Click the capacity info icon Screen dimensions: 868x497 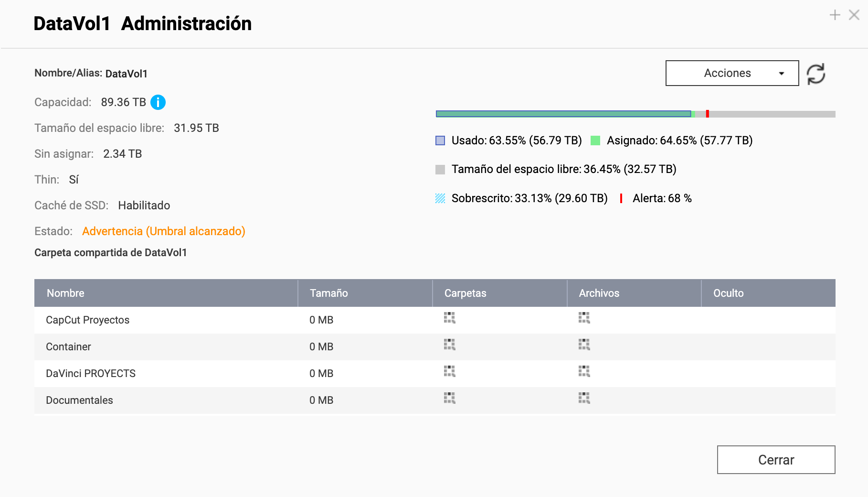tap(158, 102)
